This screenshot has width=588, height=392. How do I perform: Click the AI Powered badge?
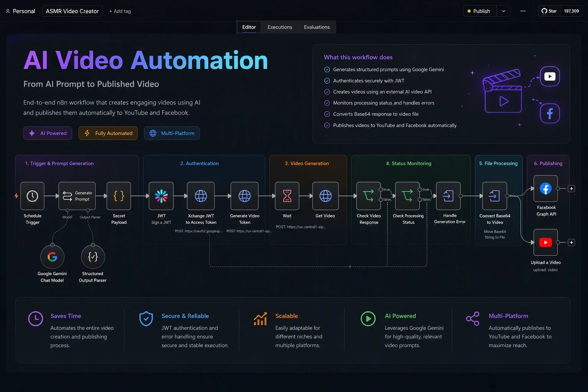click(48, 133)
